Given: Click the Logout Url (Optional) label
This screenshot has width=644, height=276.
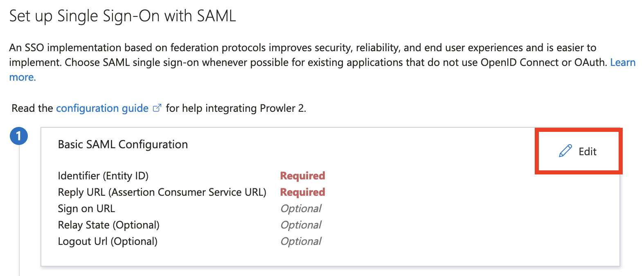Looking at the screenshot, I should 108,241.
